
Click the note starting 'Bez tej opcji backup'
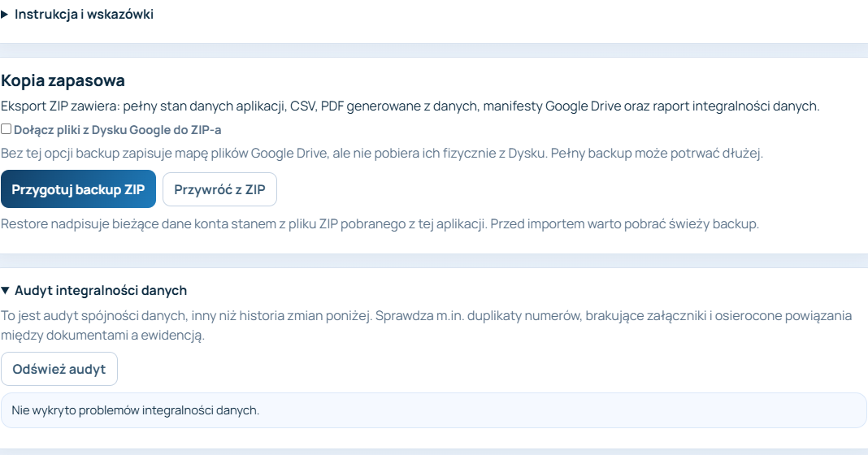click(x=382, y=154)
